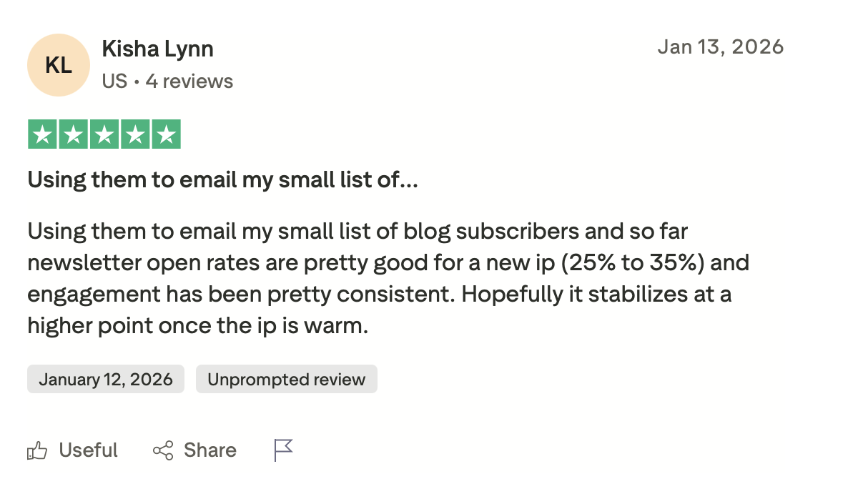Screen dimensions: 868x479
Task: Click the flag icon to report review
Action: point(283,450)
